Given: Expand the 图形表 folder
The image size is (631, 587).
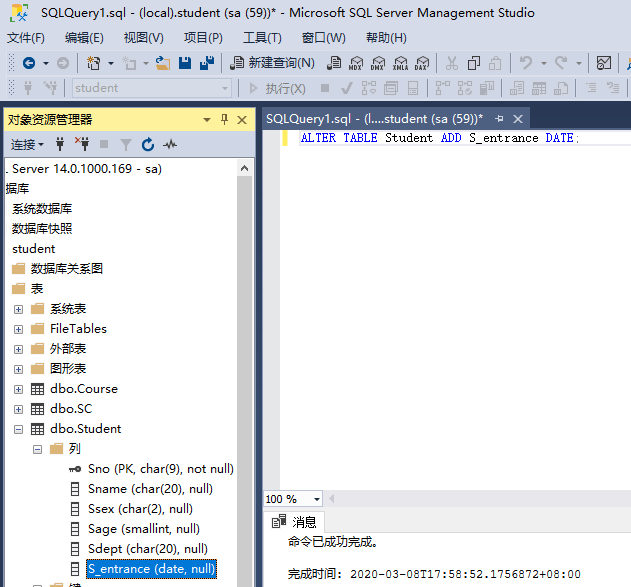Looking at the screenshot, I should 18,369.
